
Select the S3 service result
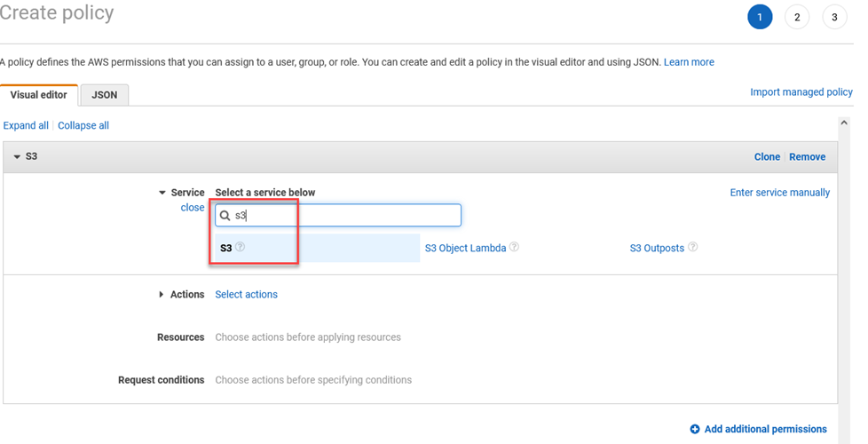pyautogui.click(x=317, y=248)
